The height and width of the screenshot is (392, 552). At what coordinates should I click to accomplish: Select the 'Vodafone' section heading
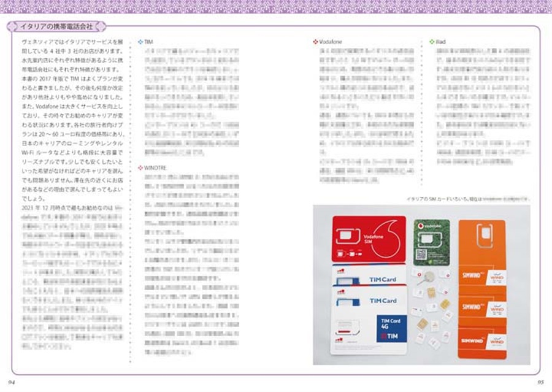331,42
